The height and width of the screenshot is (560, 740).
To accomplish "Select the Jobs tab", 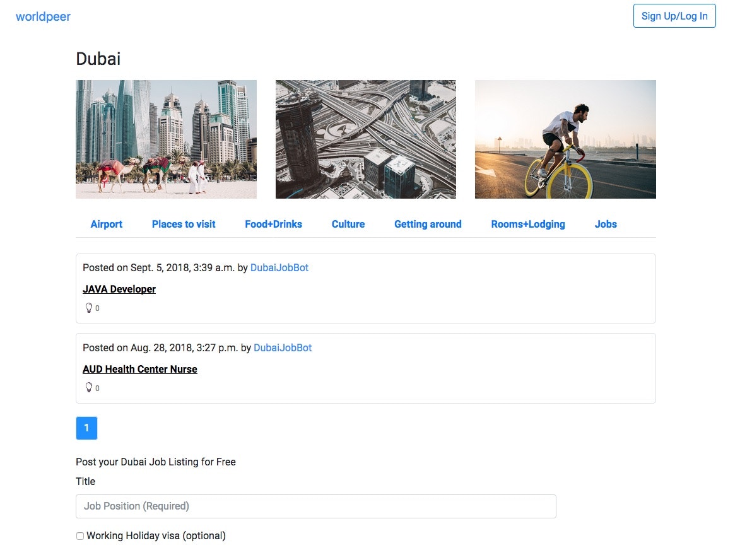I will (x=605, y=224).
